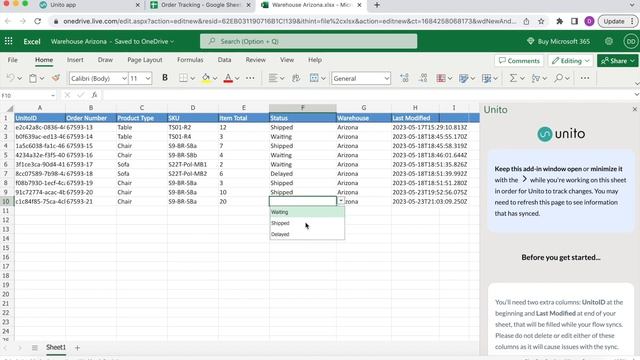640x360 pixels.
Task: Click the Paste clipboard icon
Action: coord(33,78)
